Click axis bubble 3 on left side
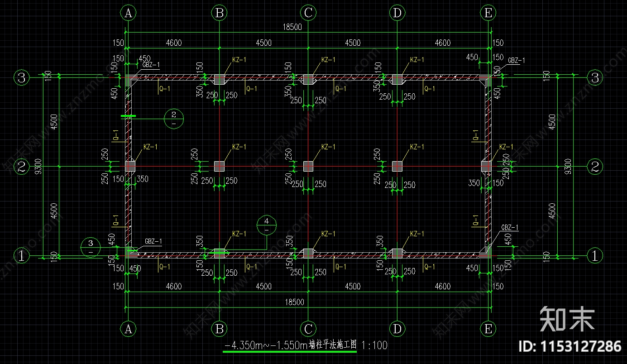Viewport: 627px width, 364px height. [x=21, y=78]
